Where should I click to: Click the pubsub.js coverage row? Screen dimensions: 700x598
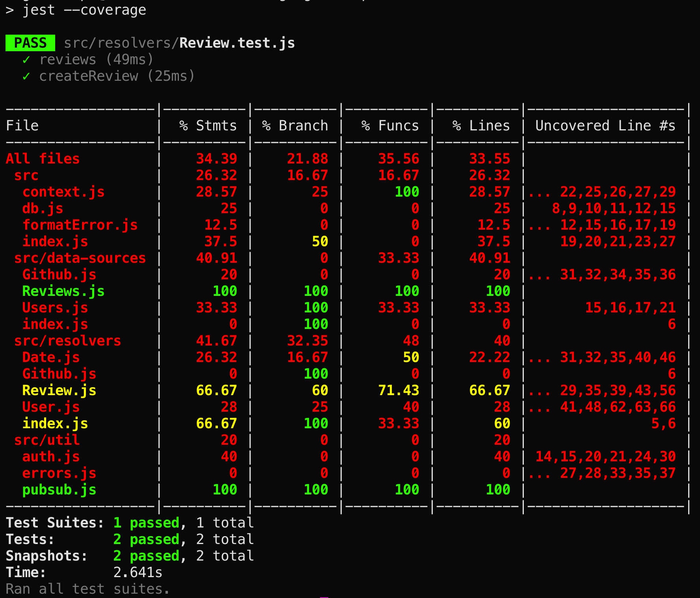60,490
